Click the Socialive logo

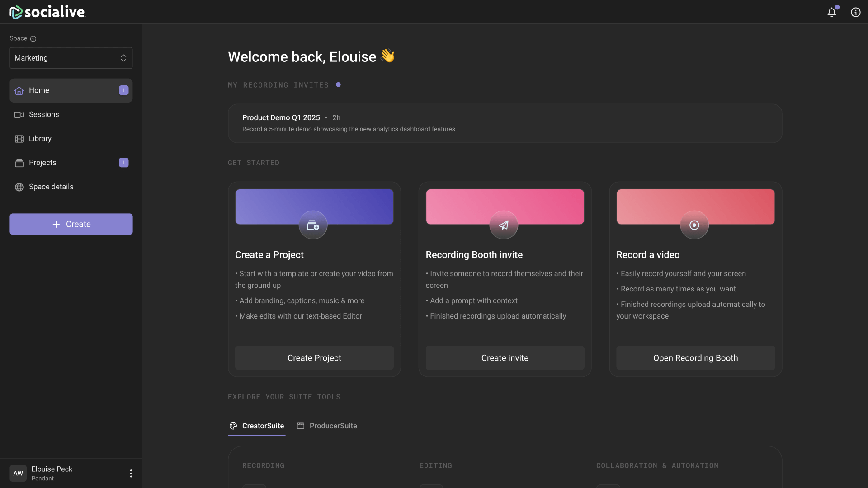47,12
